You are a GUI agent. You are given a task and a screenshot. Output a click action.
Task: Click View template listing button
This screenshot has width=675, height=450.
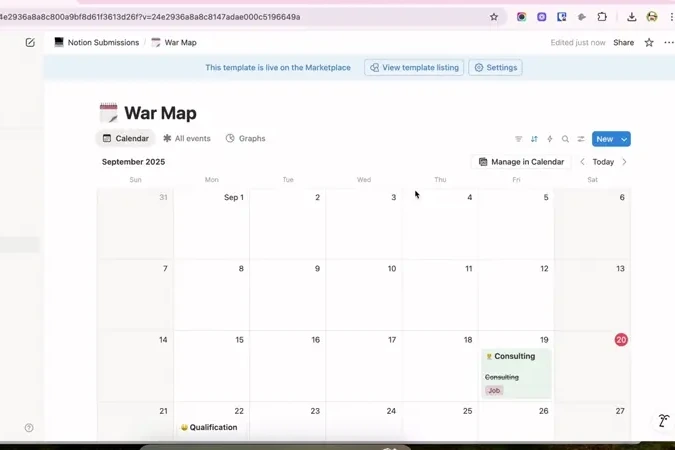(414, 68)
